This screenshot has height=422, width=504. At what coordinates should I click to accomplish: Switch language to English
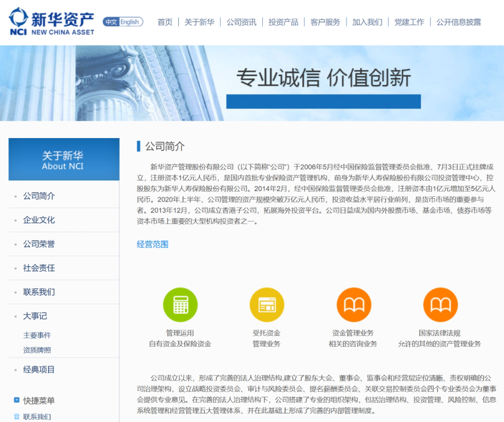[x=130, y=22]
